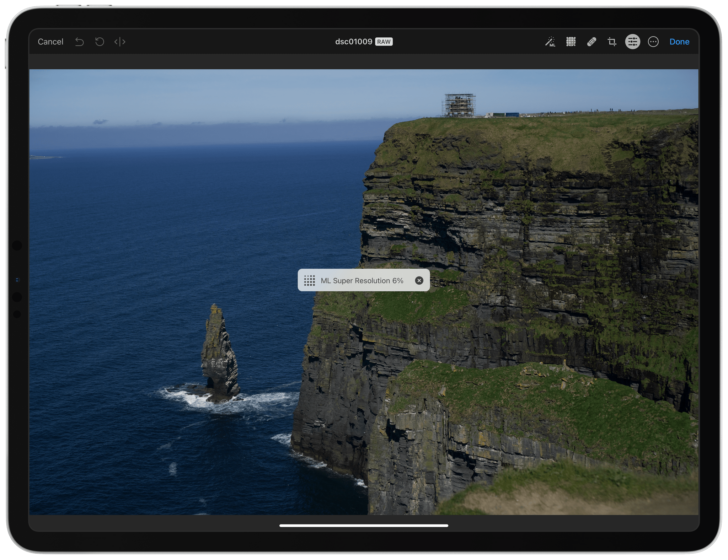This screenshot has height=560, width=728.
Task: Select the dsc01009 file title
Action: point(354,42)
